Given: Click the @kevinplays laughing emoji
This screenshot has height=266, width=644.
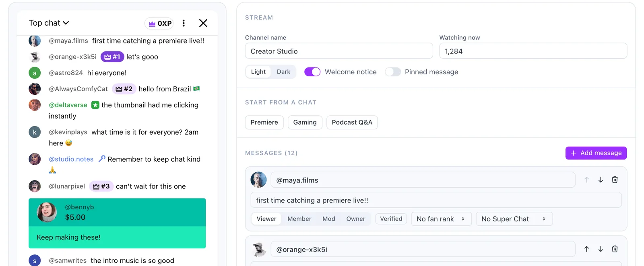Looking at the screenshot, I should pos(68,143).
